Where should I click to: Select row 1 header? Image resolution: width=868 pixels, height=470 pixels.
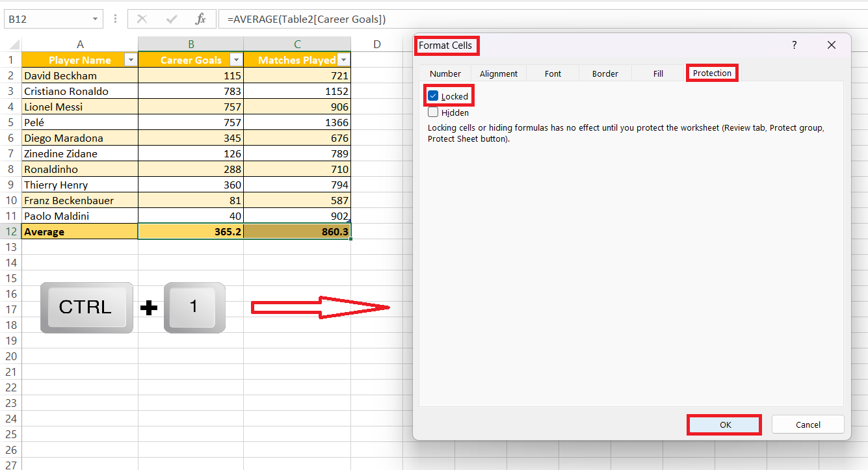pos(10,60)
